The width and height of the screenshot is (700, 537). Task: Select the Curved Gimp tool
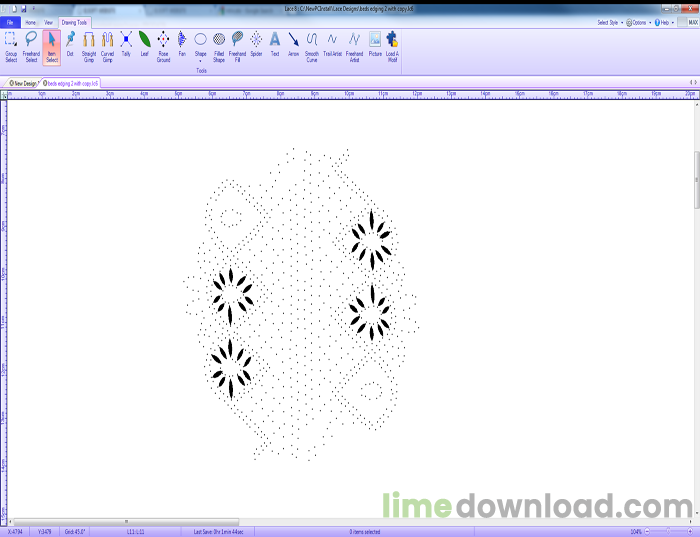point(108,47)
